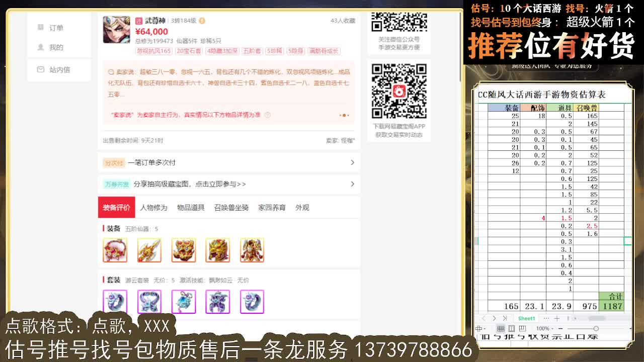Screen dimensions: 644x362
Task: Click the web page vertical scrollbar
Action: 460,46
